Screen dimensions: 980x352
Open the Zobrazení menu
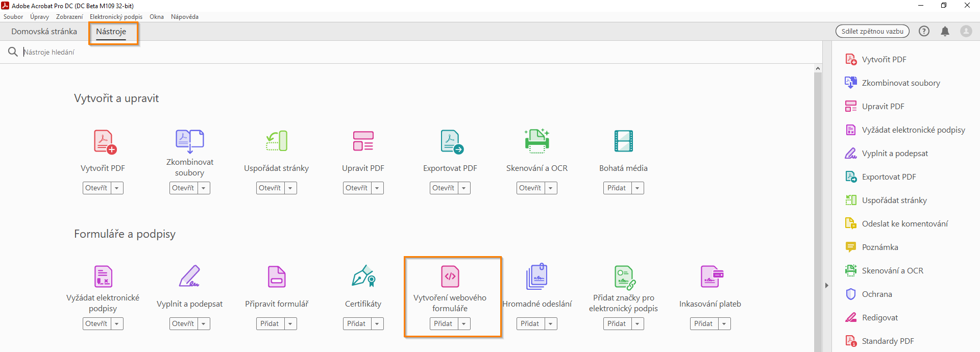pyautogui.click(x=69, y=17)
